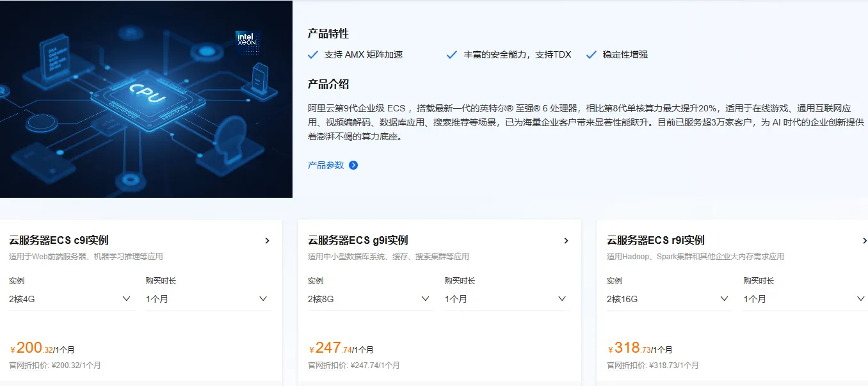
Task: Click the ¥247.74 price on g9i card
Action: (341, 348)
